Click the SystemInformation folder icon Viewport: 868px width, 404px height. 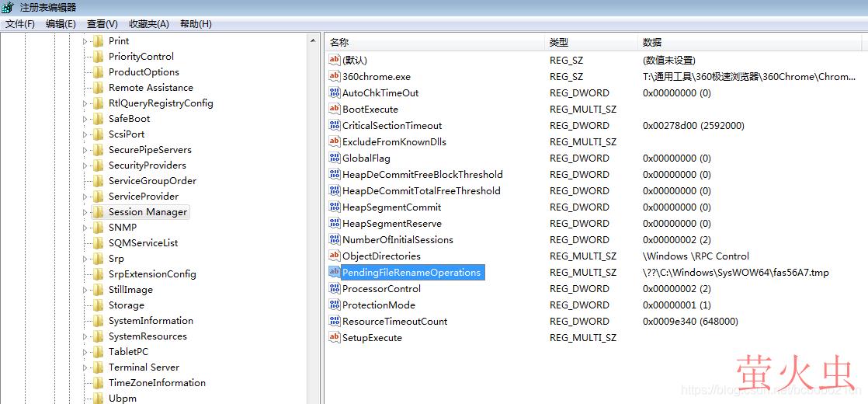pyautogui.click(x=99, y=320)
